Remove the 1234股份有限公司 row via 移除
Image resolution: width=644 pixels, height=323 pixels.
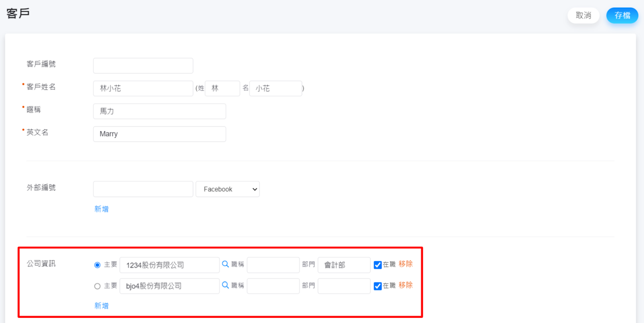click(406, 264)
